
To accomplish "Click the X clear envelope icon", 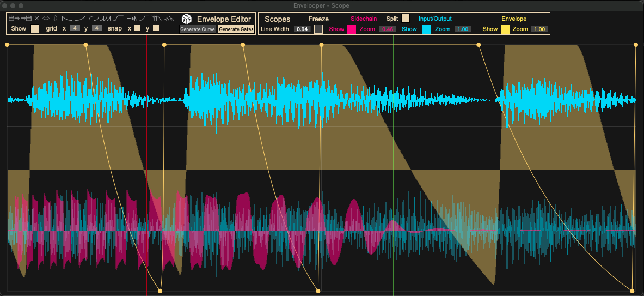I will point(36,19).
